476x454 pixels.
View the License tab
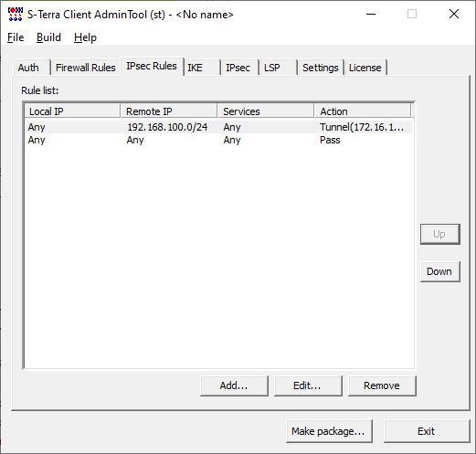[x=365, y=68]
